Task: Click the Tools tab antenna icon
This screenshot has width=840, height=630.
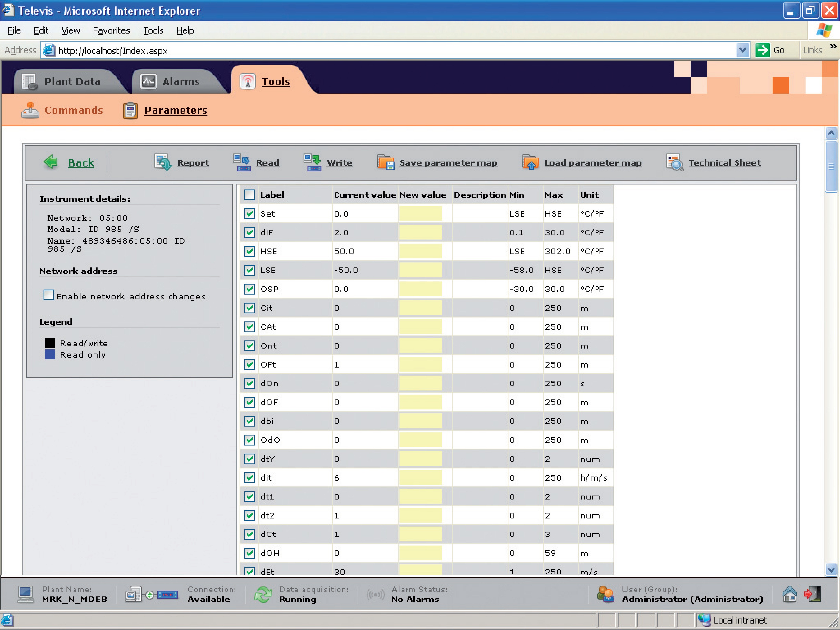Action: [x=248, y=82]
